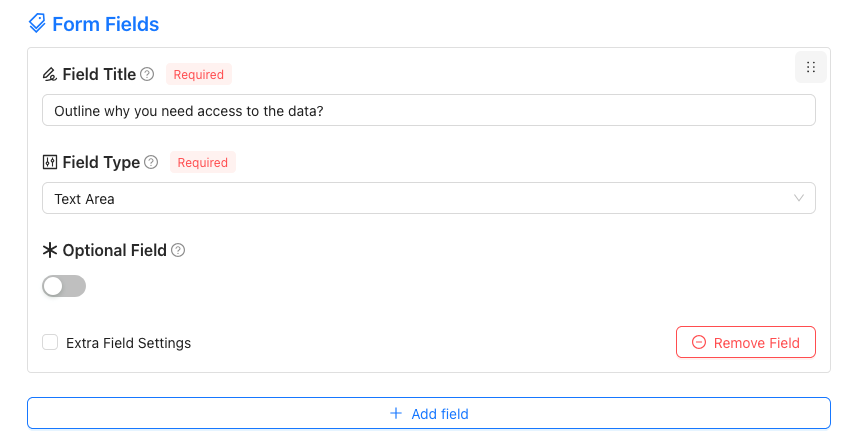Viewport: 855px width, 441px height.
Task: Click the Form Fields section heading
Action: [x=105, y=24]
